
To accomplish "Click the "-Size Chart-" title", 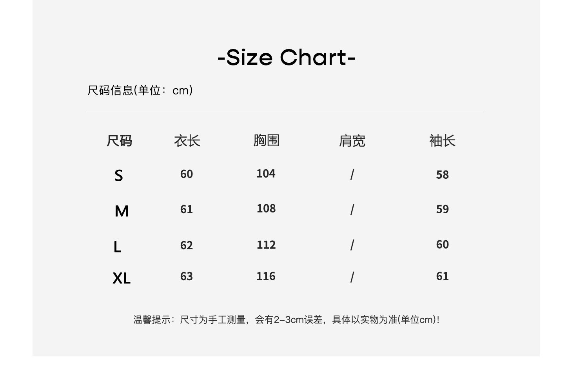I will (x=286, y=58).
